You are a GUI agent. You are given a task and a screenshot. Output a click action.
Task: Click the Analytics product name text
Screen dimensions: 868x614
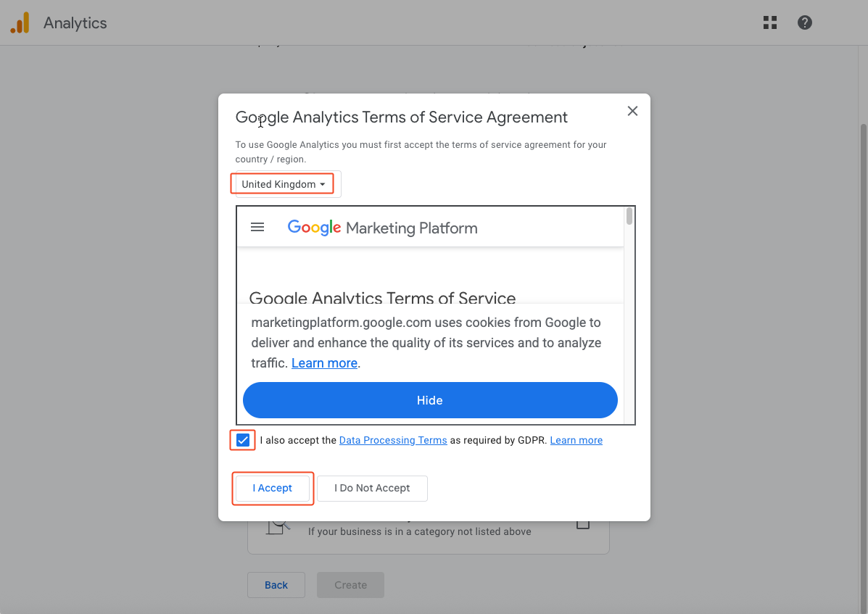point(75,23)
